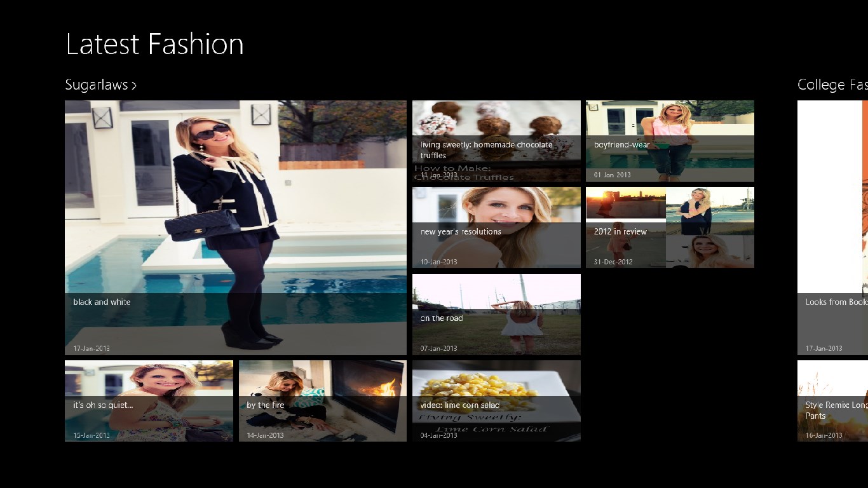Image resolution: width=868 pixels, height=488 pixels.
Task: Open the Sugarlaws section header
Action: click(97, 85)
